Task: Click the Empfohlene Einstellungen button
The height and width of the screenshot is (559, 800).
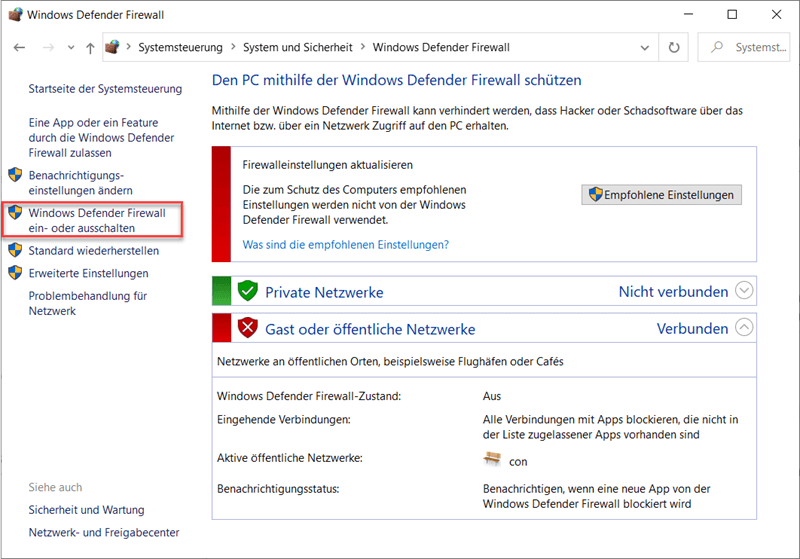Action: 661,195
